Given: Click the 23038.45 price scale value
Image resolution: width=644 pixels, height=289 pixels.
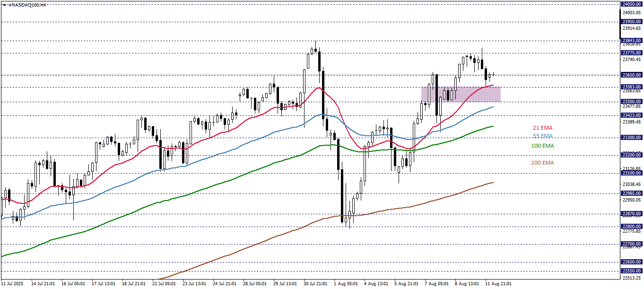Looking at the screenshot, I should tap(632, 184).
